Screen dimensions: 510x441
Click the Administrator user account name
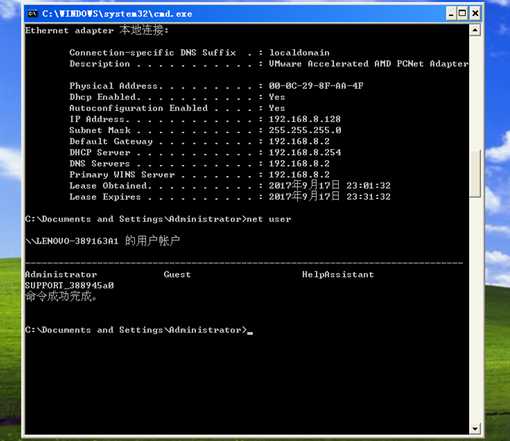click(x=61, y=274)
